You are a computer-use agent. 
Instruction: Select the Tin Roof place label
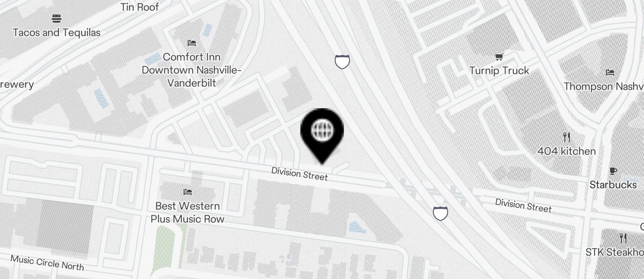tap(140, 7)
